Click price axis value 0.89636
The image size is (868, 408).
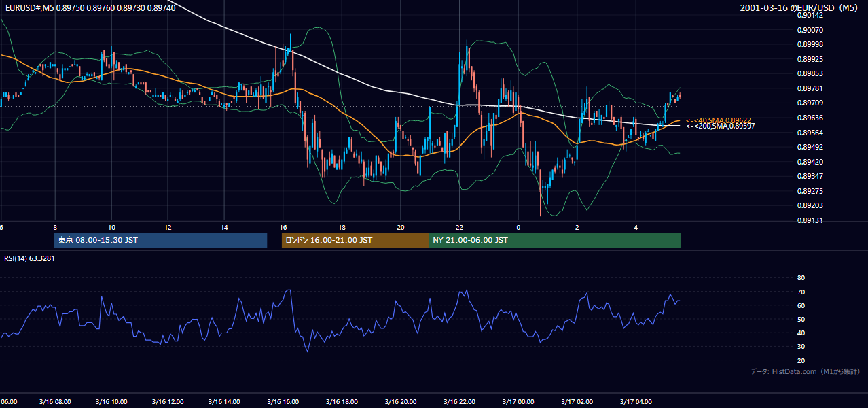point(810,118)
